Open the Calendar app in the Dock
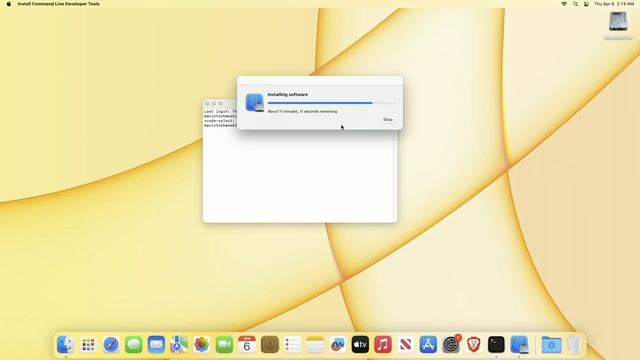640x360 pixels. pyautogui.click(x=247, y=344)
